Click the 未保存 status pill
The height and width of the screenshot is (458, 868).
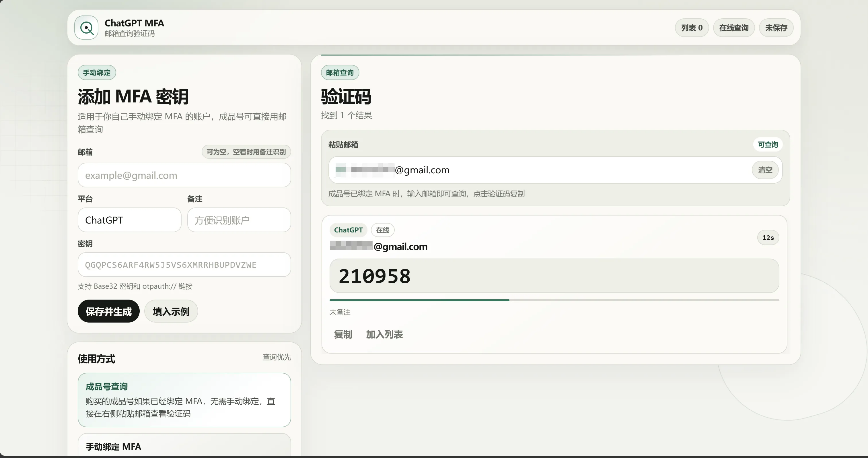(x=776, y=28)
